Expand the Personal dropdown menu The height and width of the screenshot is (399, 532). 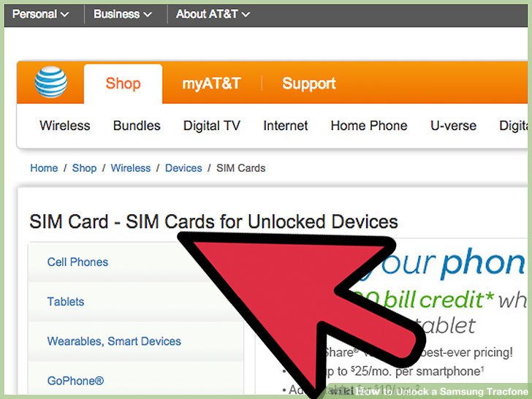coord(40,14)
